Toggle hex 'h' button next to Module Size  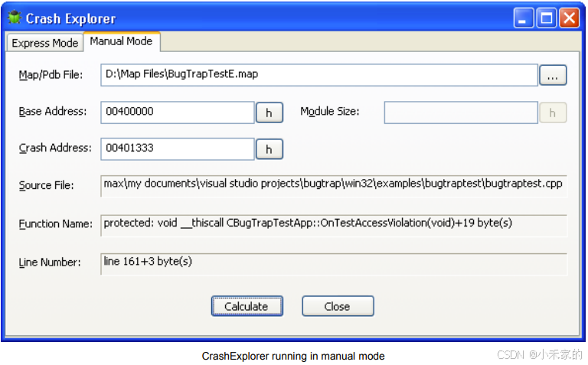pos(553,112)
